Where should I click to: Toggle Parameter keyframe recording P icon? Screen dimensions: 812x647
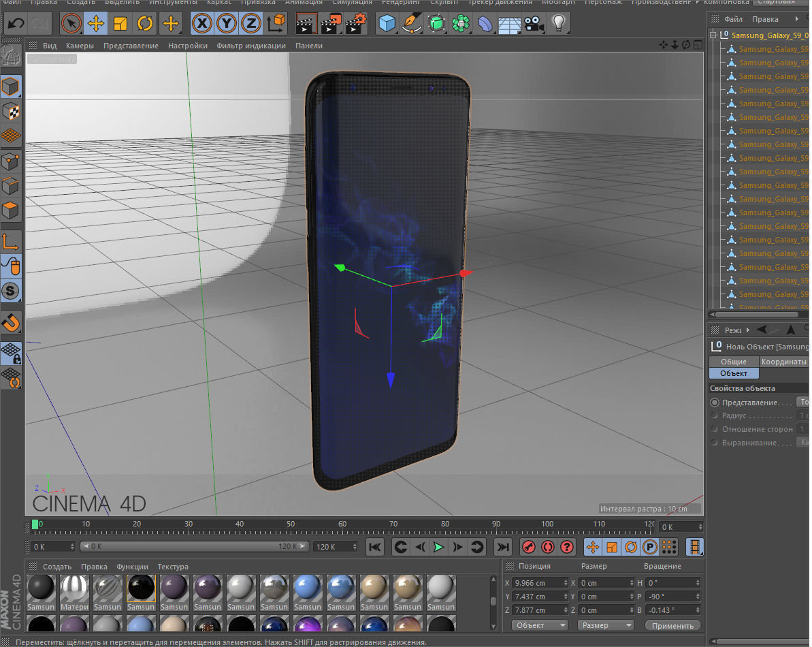pyautogui.click(x=650, y=547)
